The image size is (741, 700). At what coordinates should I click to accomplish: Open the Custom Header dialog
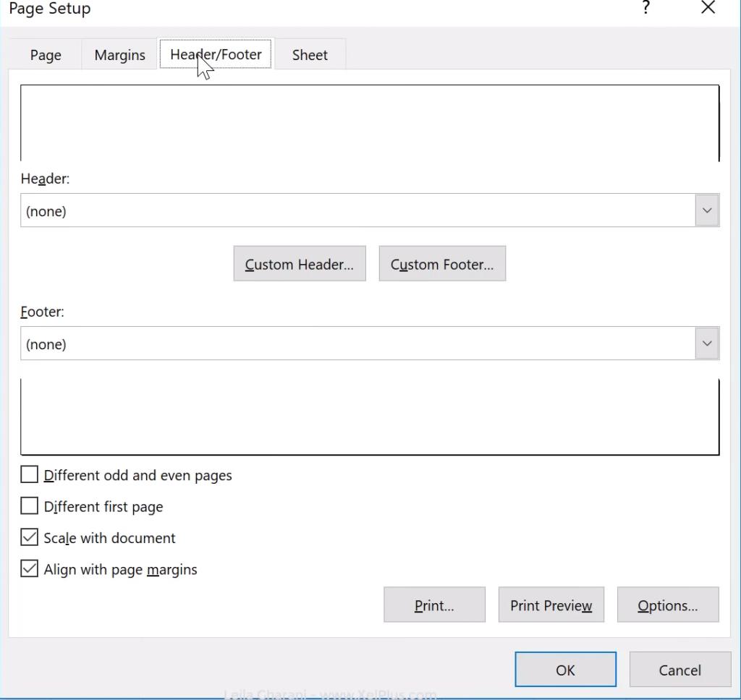(x=299, y=263)
